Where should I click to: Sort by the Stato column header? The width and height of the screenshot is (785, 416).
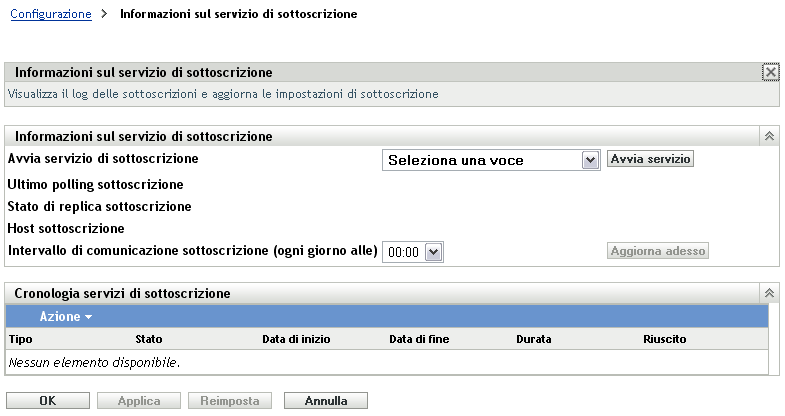148,340
